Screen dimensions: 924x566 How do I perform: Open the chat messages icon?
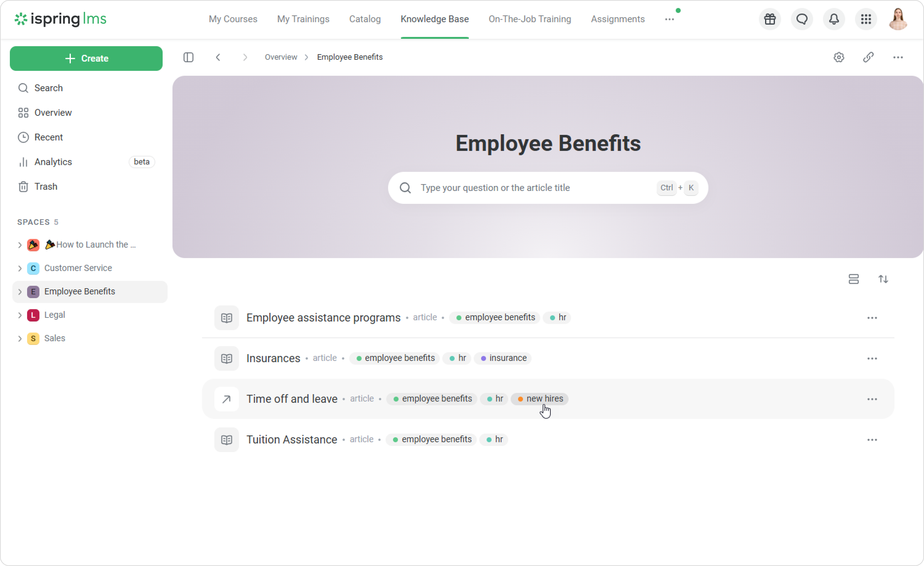click(x=802, y=19)
